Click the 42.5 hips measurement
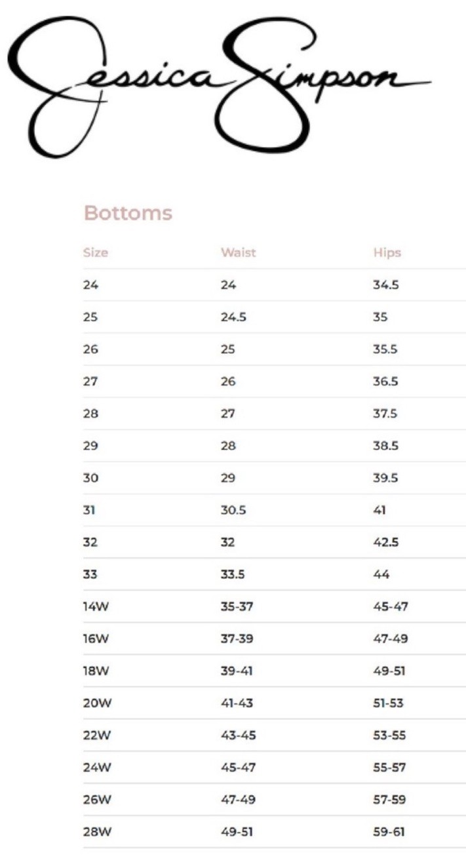The image size is (466, 868). coord(385,542)
